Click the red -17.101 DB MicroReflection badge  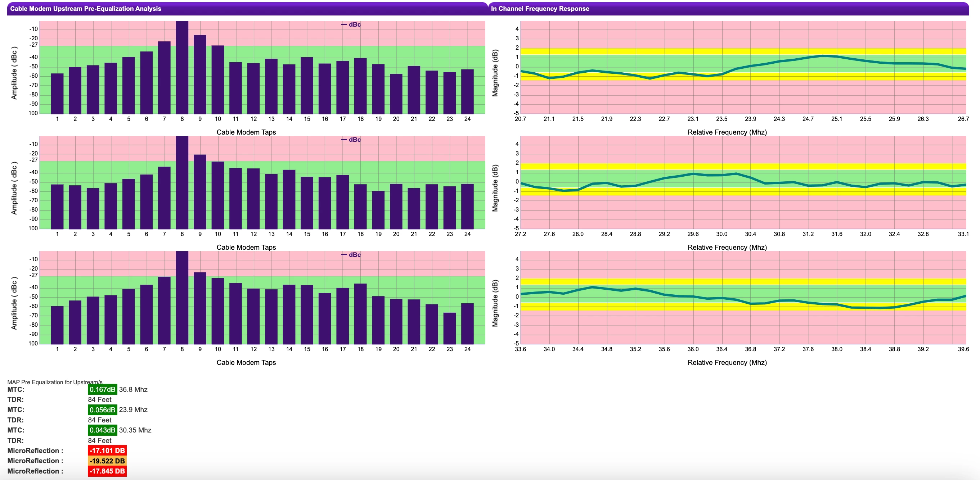coord(107,451)
